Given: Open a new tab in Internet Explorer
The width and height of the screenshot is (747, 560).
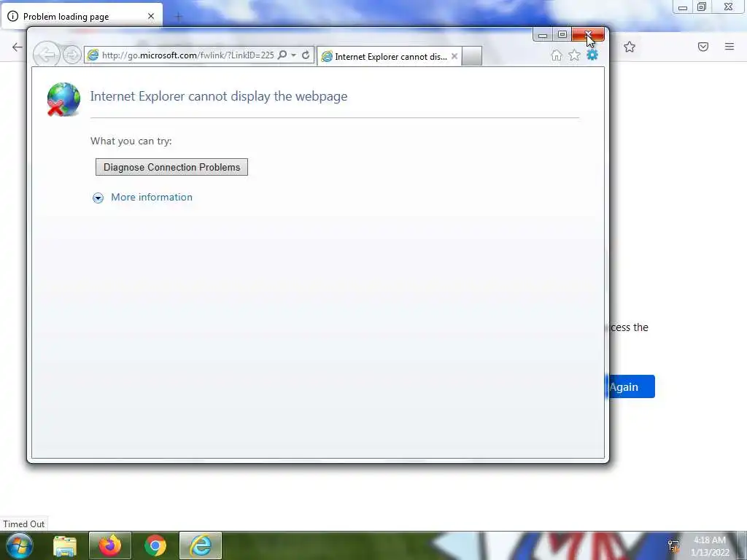Looking at the screenshot, I should [472, 56].
